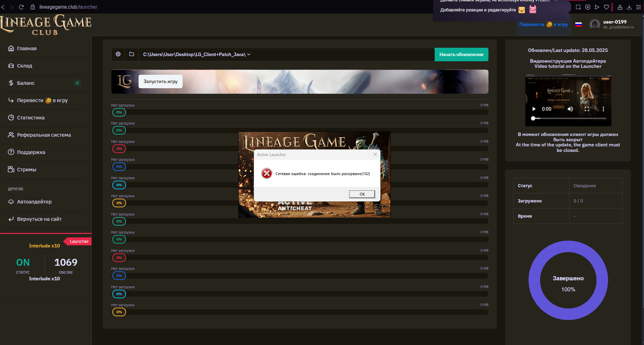
Task: Open the video's three-dot options menu
Action: coord(603,109)
